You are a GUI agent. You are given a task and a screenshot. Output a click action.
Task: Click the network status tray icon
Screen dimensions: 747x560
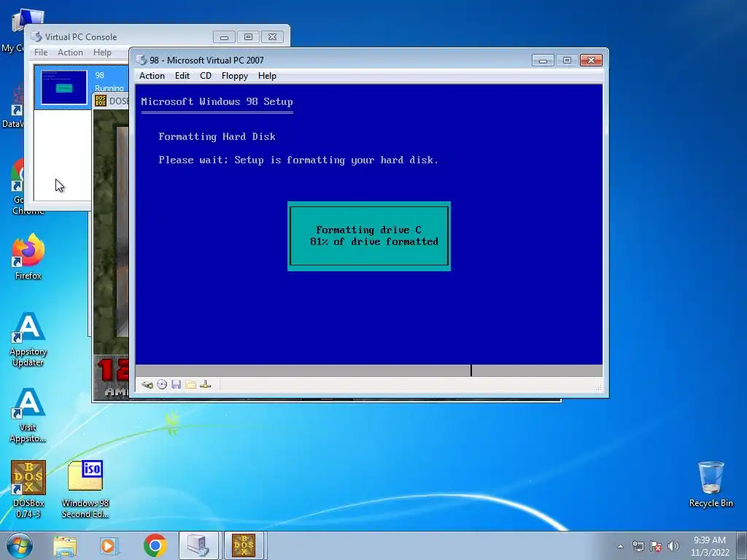(638, 546)
